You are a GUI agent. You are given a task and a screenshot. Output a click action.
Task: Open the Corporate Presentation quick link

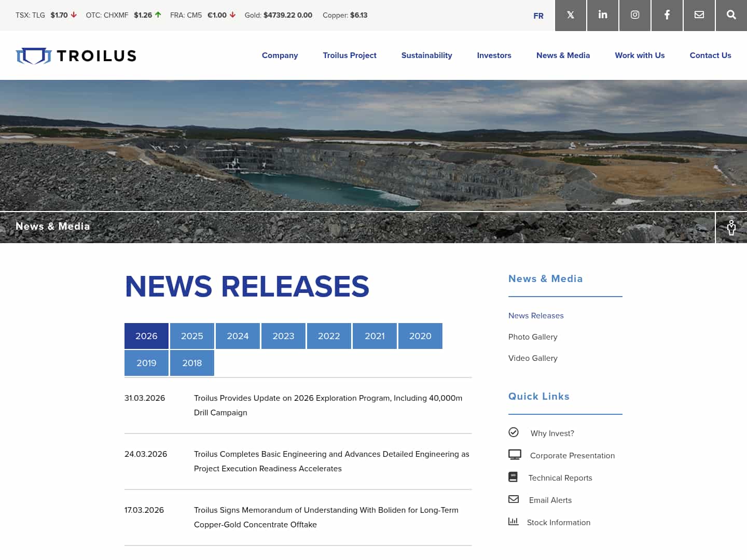tap(572, 455)
